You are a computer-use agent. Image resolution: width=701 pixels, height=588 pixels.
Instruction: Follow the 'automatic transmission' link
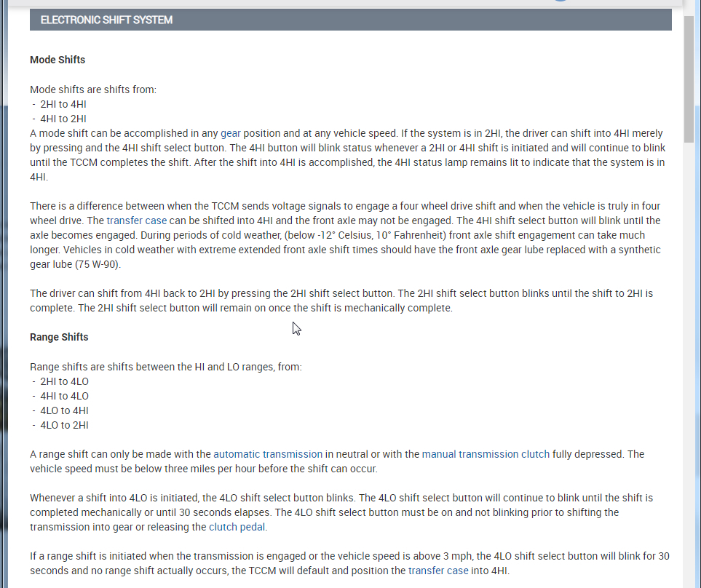click(268, 454)
